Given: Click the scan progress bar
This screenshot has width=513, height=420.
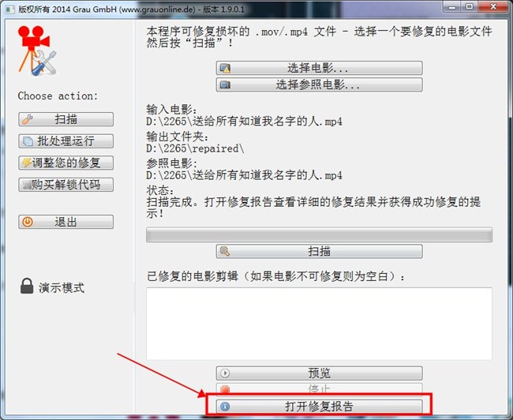Looking at the screenshot, I should (319, 234).
